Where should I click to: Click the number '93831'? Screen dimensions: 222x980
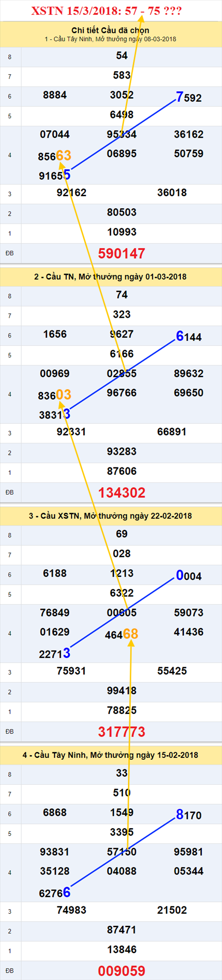coord(55,852)
